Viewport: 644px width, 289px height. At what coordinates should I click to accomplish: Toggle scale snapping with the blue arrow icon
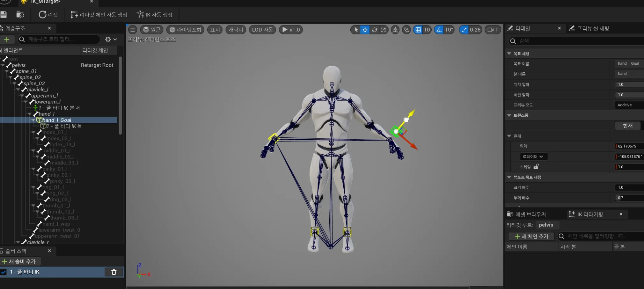464,30
